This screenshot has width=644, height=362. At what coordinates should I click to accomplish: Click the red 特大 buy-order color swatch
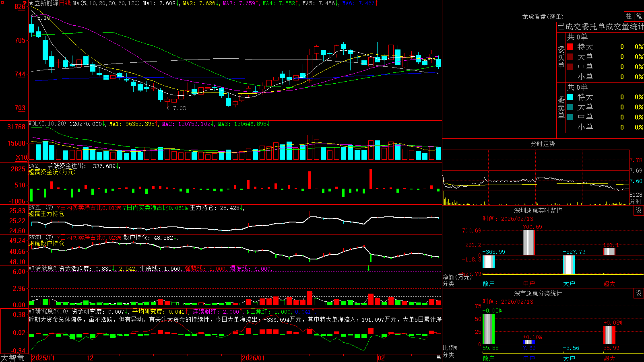[x=570, y=47]
